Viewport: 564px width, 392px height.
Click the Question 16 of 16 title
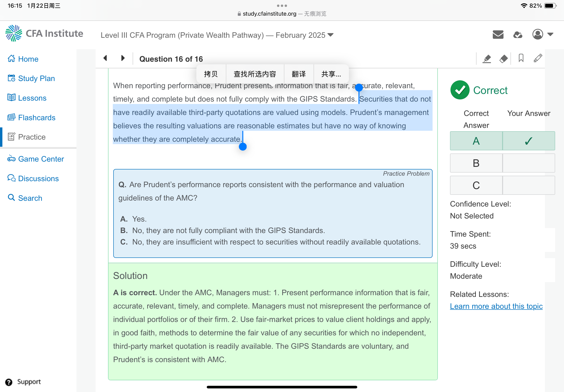click(171, 59)
